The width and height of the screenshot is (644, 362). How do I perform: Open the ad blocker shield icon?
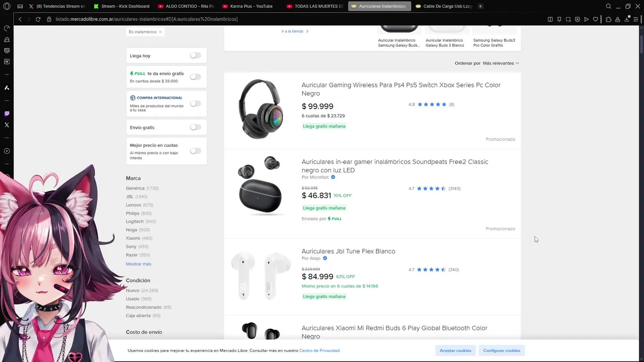click(577, 19)
